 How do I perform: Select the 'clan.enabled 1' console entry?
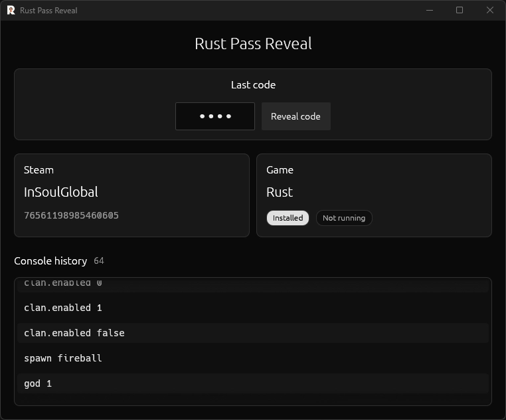[253, 308]
